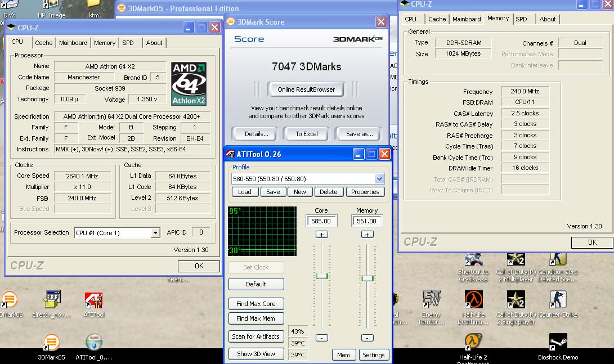The height and width of the screenshot is (364, 614).
Task: Reset clocks with Default button
Action: (x=256, y=284)
